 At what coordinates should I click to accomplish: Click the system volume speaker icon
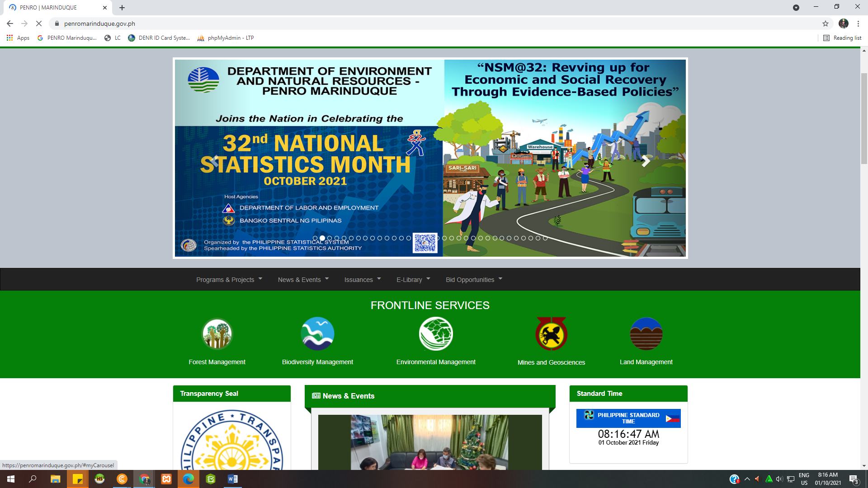[x=779, y=479]
